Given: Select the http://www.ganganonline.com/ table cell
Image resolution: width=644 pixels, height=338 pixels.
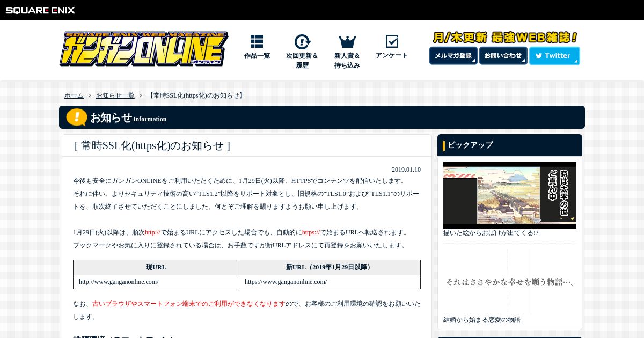Looking at the screenshot, I should [x=156, y=282].
